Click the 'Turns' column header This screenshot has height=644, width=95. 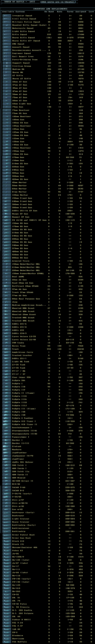pos(70,12)
